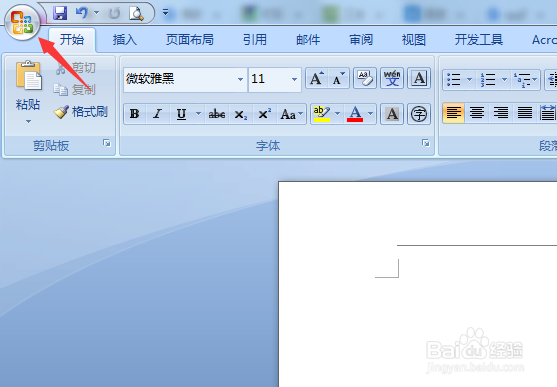
Task: Grow the font size
Action: (x=317, y=78)
